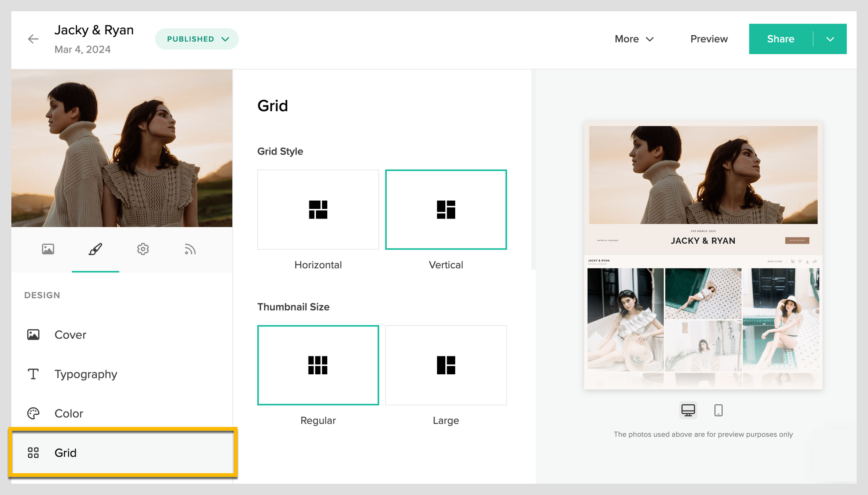The width and height of the screenshot is (868, 495).
Task: Switch preview to mobile view
Action: coord(718,410)
